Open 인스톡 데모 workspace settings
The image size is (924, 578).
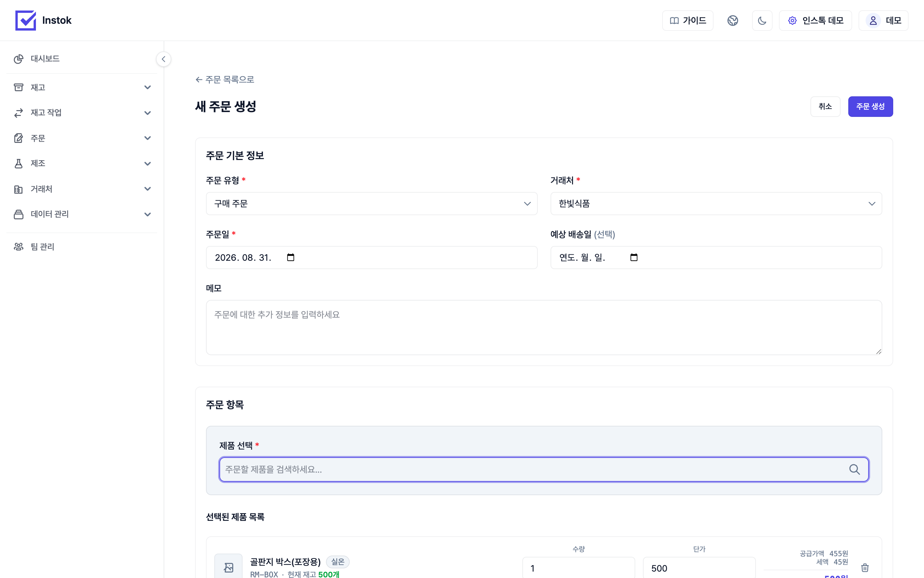click(x=816, y=20)
